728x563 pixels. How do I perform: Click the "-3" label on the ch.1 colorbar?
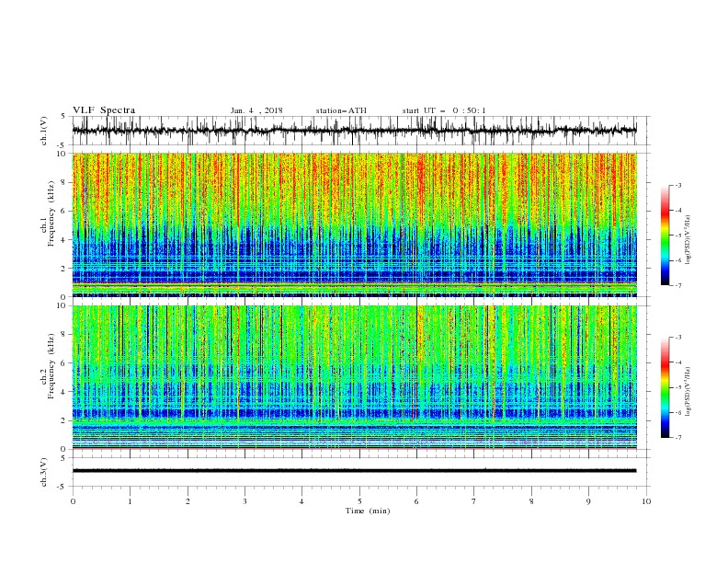tap(678, 185)
